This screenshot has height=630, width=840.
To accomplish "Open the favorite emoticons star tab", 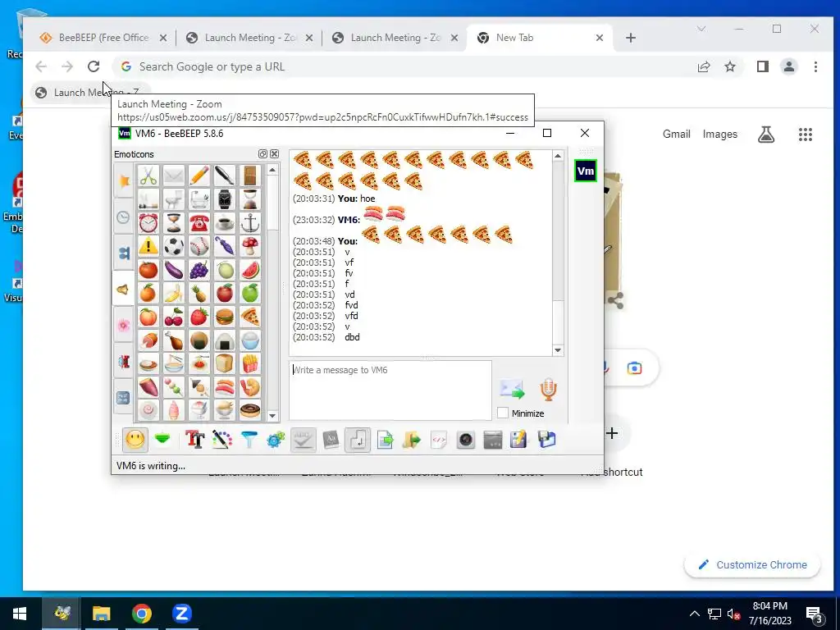I will point(123,181).
